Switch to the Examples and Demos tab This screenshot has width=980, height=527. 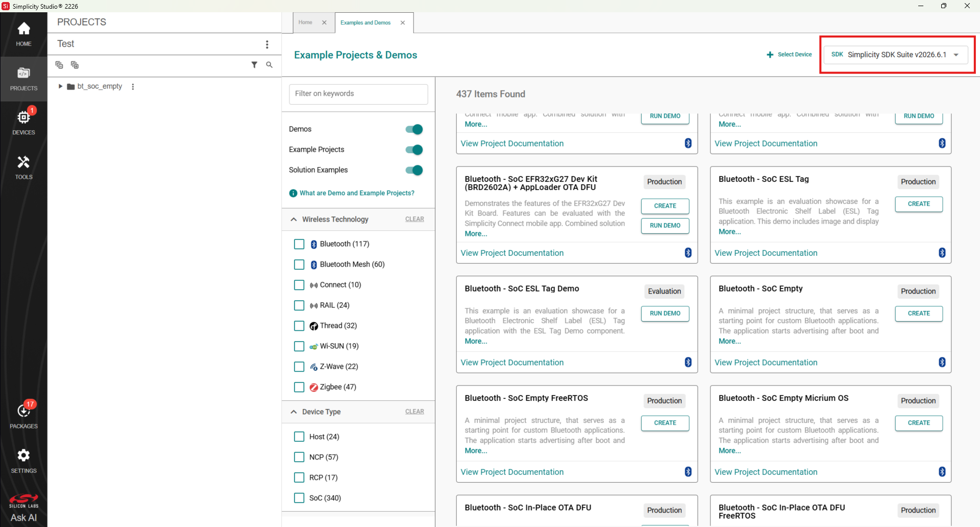click(x=365, y=23)
